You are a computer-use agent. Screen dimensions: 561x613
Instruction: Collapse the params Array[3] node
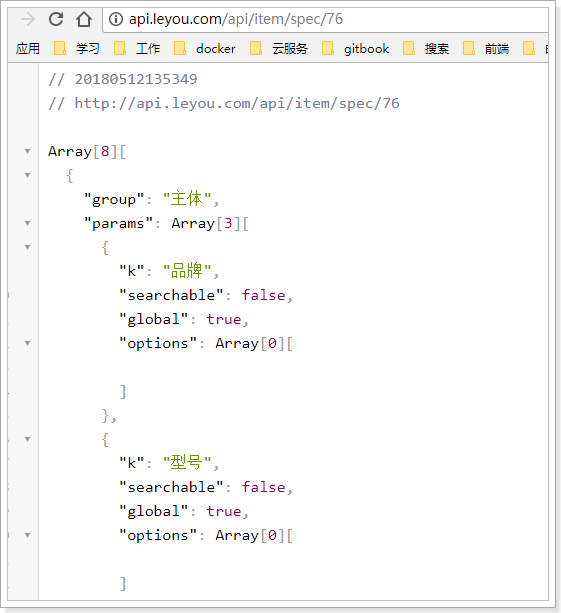27,223
